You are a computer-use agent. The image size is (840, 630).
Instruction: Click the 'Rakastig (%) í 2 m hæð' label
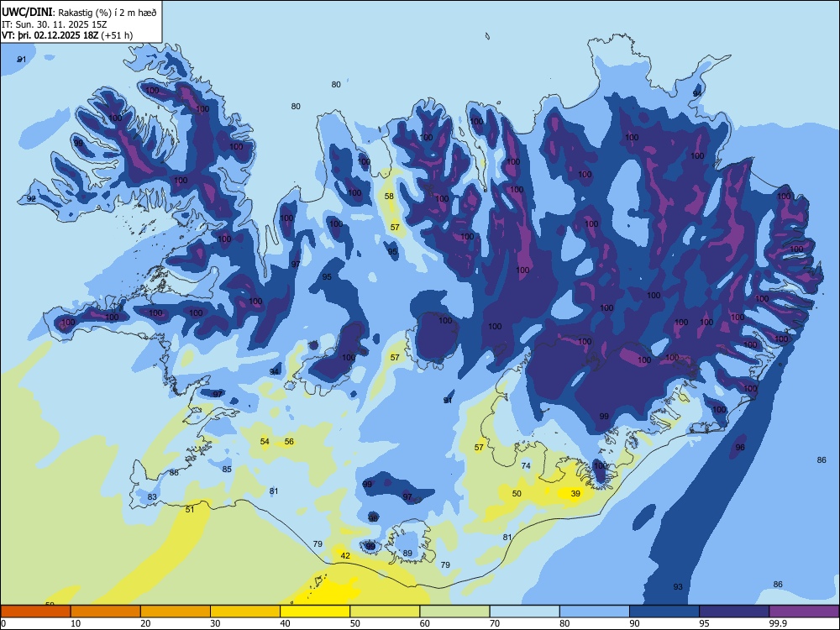tap(108, 13)
